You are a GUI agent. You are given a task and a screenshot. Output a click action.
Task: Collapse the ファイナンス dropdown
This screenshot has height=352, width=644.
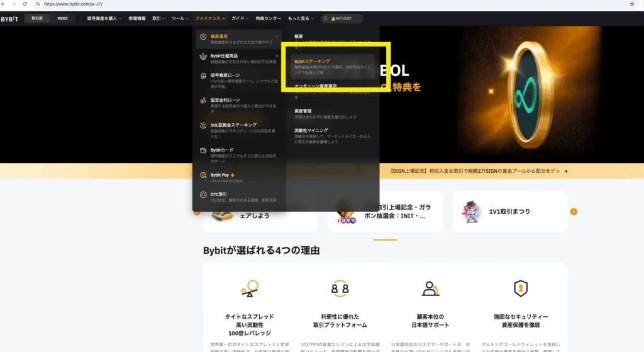point(210,18)
